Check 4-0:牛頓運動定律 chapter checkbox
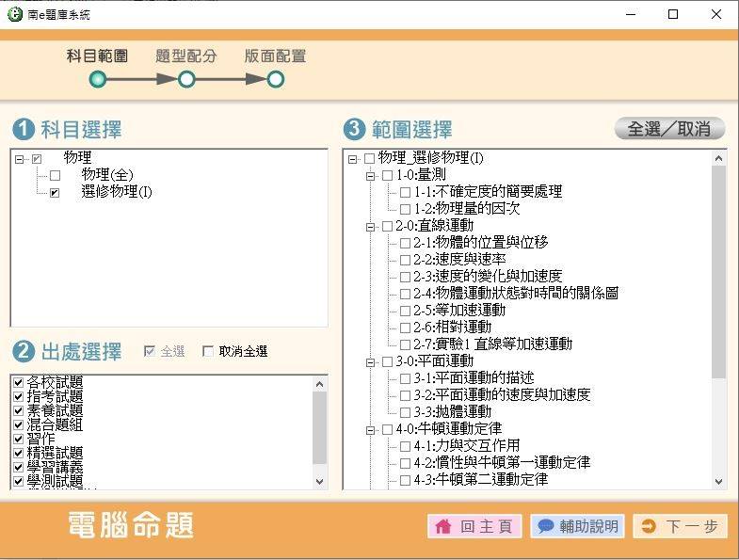Screen dimensions: 739x560 388,429
